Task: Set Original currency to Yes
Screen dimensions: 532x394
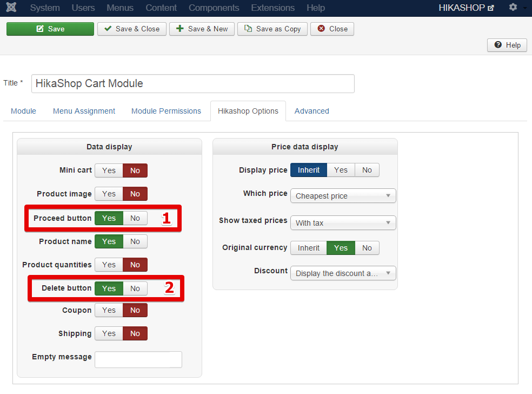Action: click(x=341, y=248)
